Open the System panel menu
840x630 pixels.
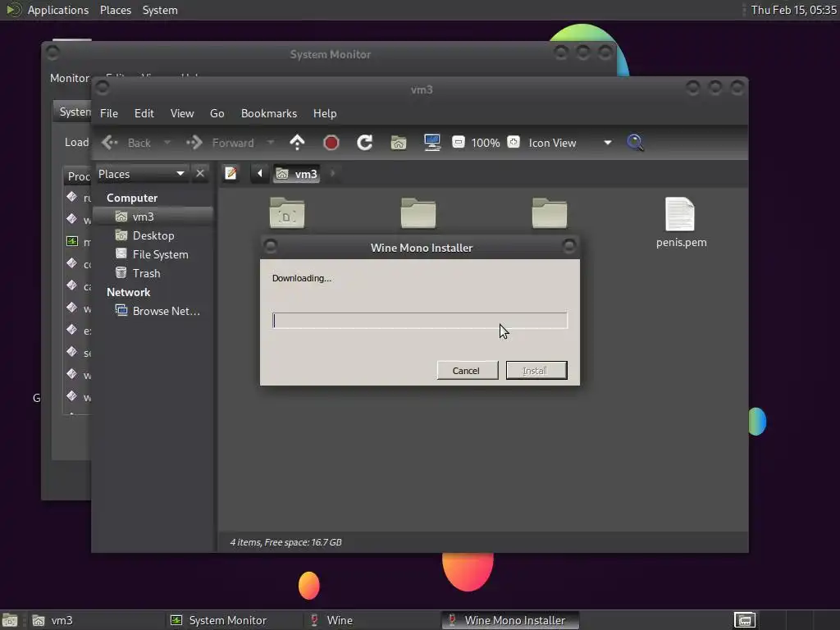tap(160, 10)
